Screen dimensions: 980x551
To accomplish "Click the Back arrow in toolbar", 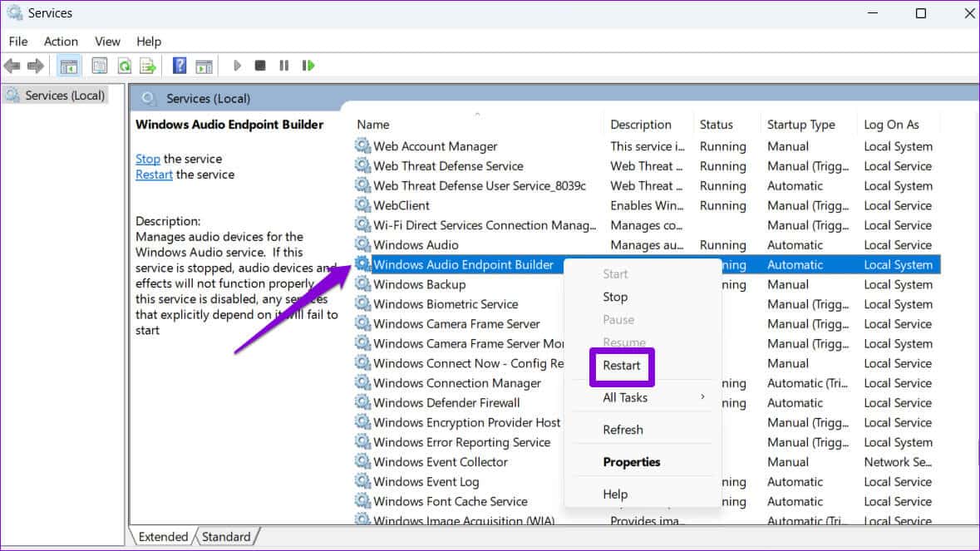I will click(12, 66).
